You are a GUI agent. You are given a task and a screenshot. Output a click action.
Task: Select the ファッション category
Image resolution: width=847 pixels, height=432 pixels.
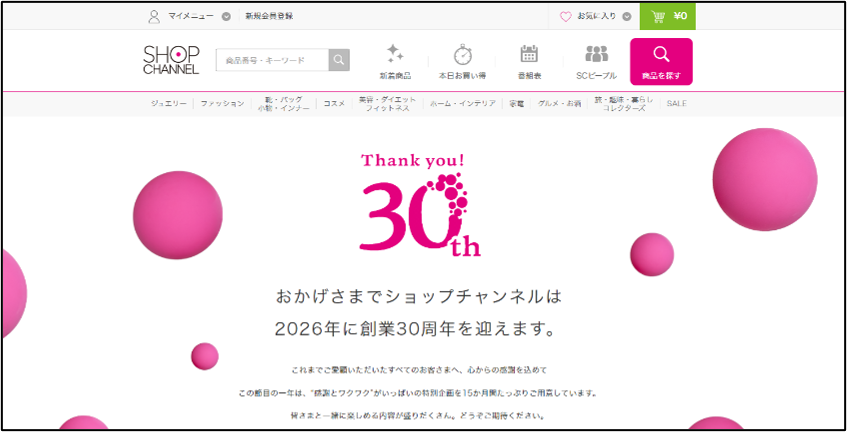223,104
